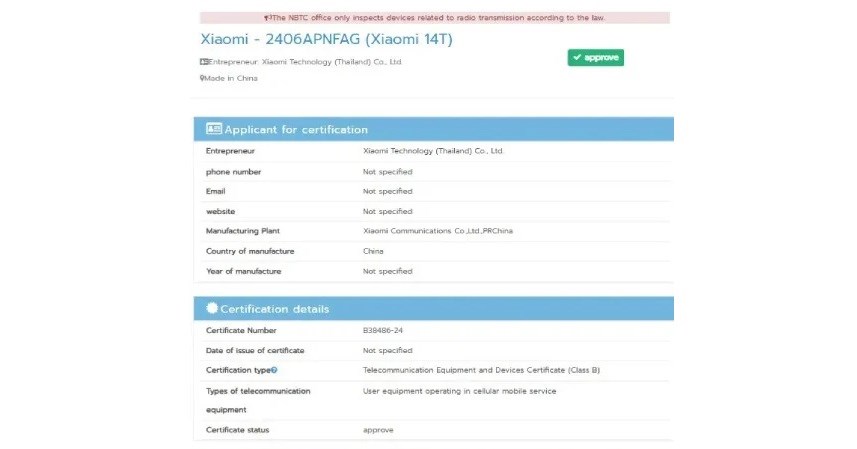The height and width of the screenshot is (449, 857).
Task: Select the Certificate Number label
Action: pyautogui.click(x=241, y=330)
